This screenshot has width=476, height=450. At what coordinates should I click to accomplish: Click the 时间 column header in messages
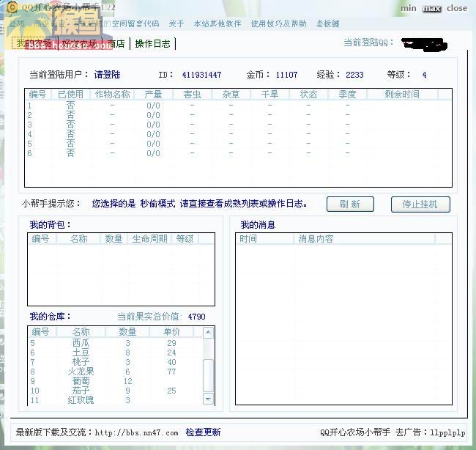pyautogui.click(x=264, y=238)
